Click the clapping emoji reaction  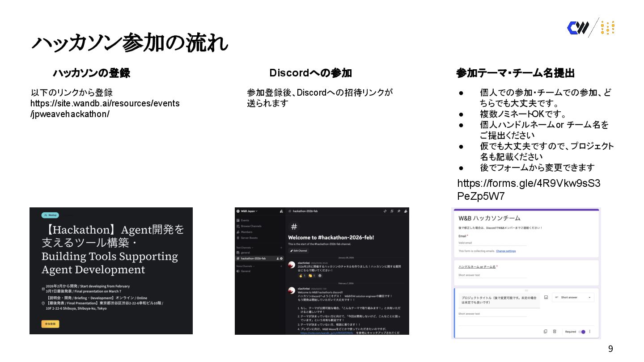(x=312, y=276)
